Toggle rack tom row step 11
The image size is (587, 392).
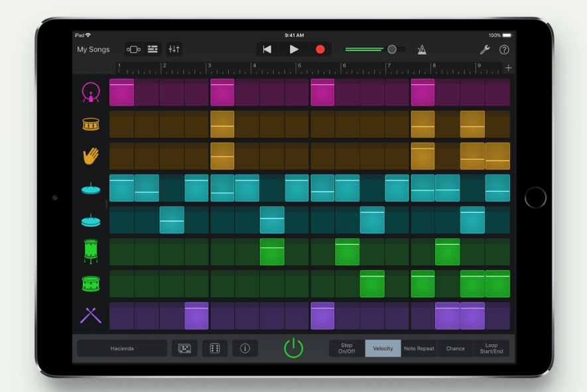coord(372,284)
